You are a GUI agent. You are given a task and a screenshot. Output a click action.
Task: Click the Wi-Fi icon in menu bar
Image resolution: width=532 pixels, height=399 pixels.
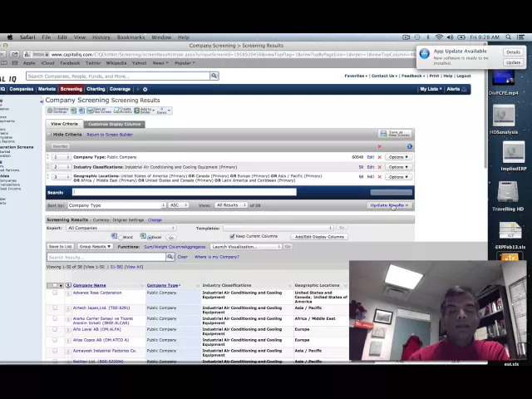point(439,37)
